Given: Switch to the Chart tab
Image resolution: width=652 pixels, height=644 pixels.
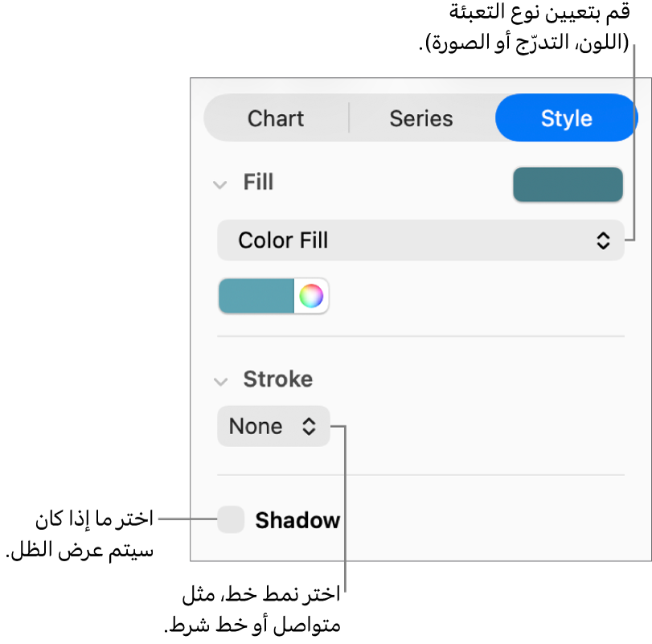Looking at the screenshot, I should click(x=276, y=118).
